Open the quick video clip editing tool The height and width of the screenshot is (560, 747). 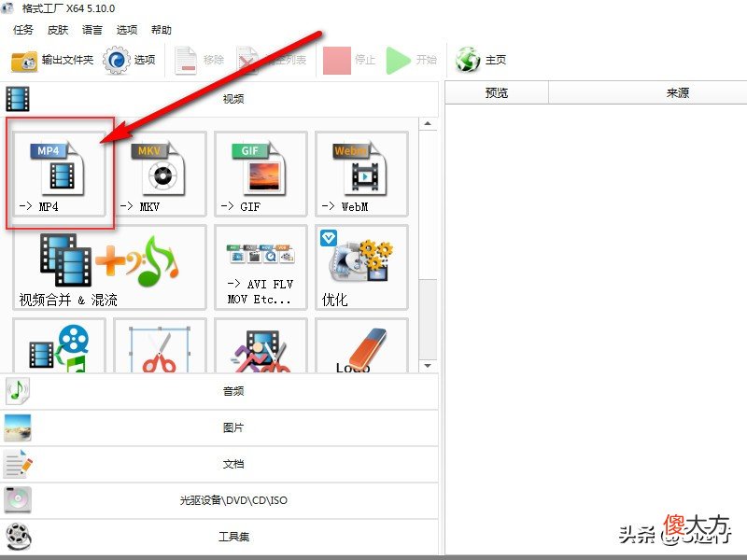point(261,345)
